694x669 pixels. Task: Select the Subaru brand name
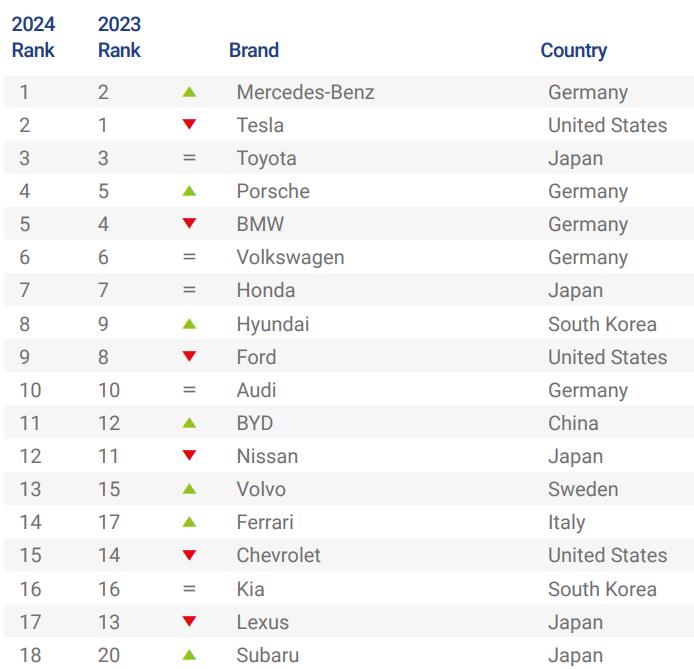(268, 655)
